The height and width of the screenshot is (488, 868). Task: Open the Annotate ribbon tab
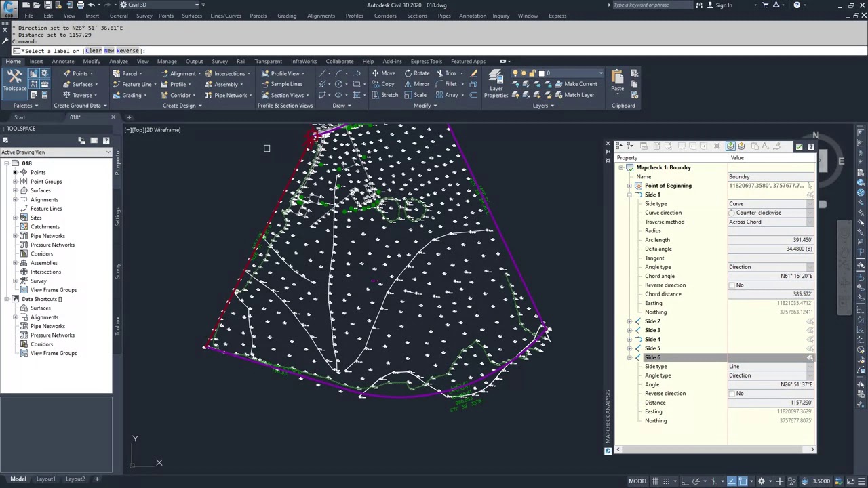tap(63, 62)
